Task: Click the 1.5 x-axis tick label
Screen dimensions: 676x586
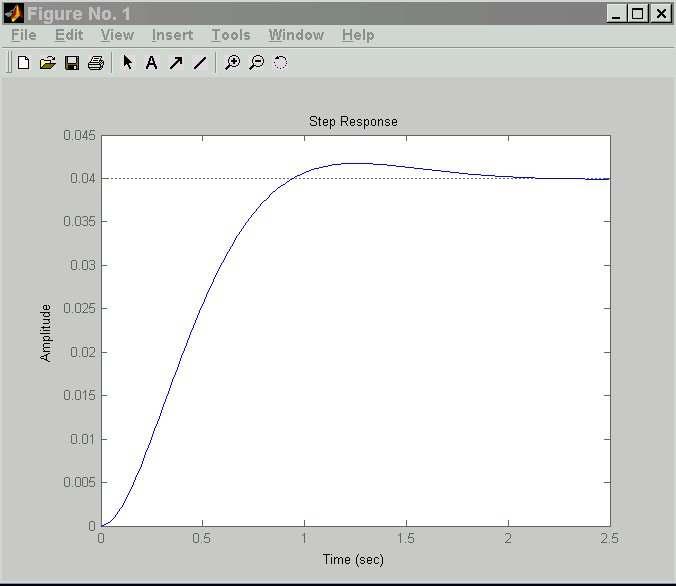Action: click(405, 538)
